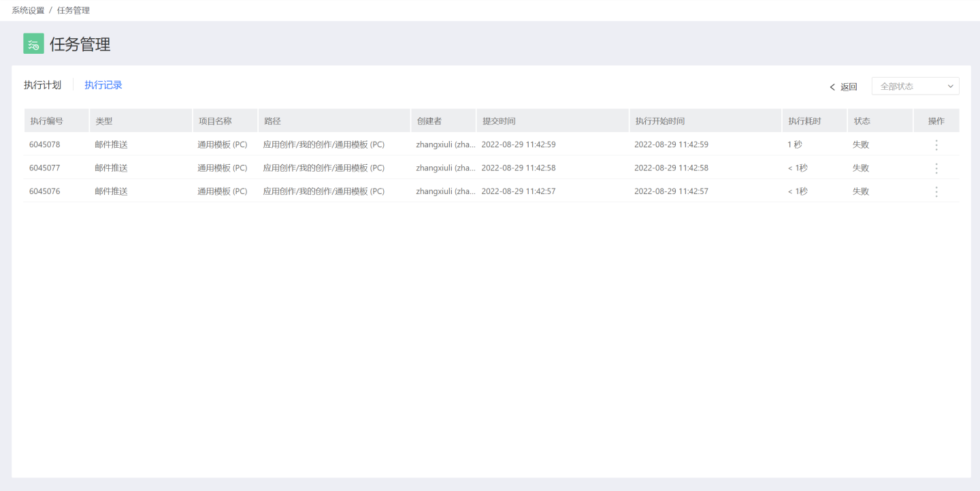
Task: Select the row with execution number 6045078
Action: tap(45, 144)
